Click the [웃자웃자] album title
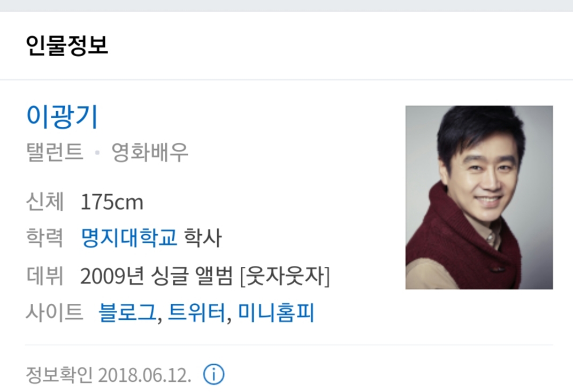573x392 pixels. tap(285, 276)
